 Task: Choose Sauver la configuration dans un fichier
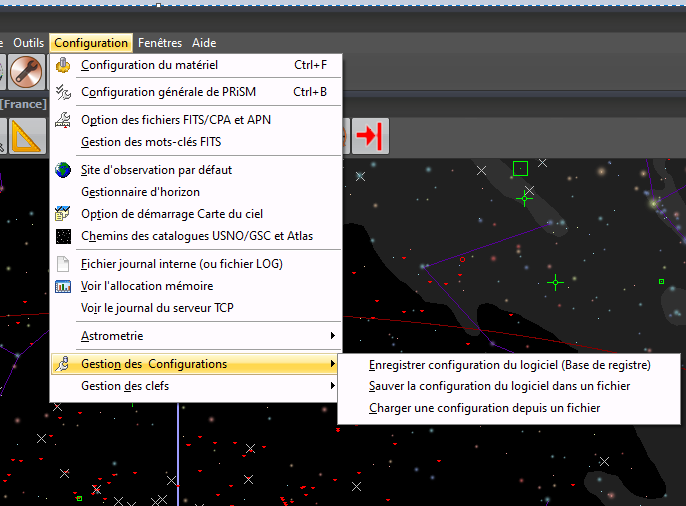pos(499,386)
